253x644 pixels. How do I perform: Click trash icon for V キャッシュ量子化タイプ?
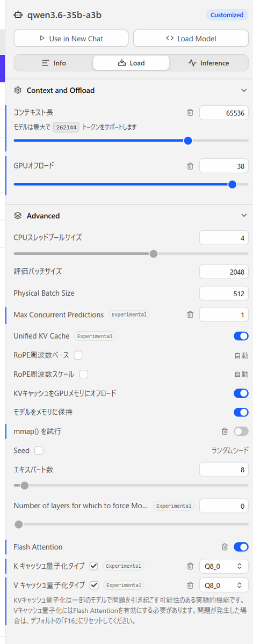(190, 585)
